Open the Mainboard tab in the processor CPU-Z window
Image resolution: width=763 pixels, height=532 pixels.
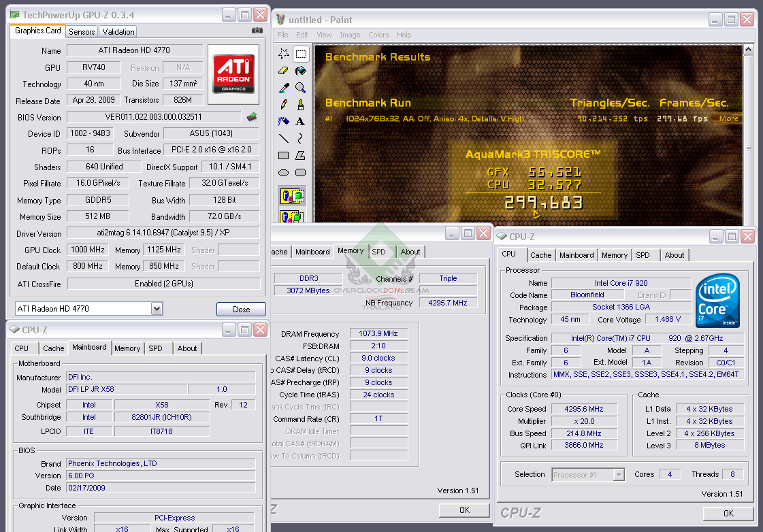tap(577, 255)
